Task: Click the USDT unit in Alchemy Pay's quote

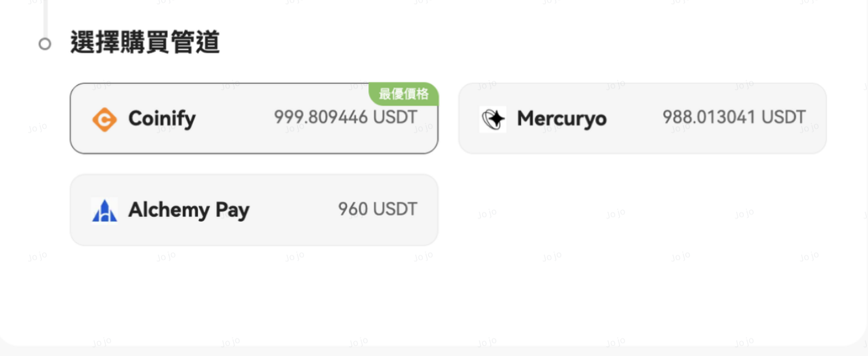Action: click(x=395, y=209)
